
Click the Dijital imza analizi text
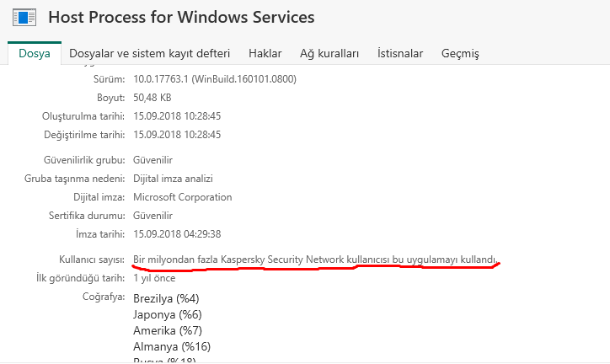(x=173, y=179)
